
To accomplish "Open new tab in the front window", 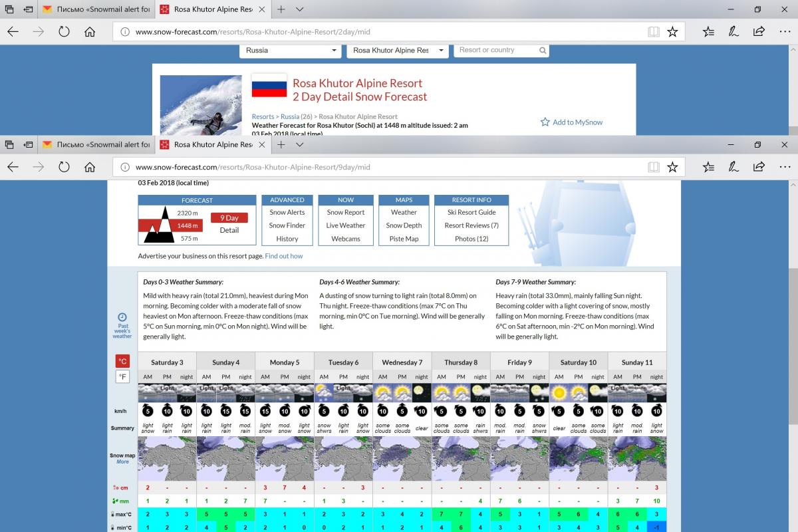I will pyautogui.click(x=281, y=144).
